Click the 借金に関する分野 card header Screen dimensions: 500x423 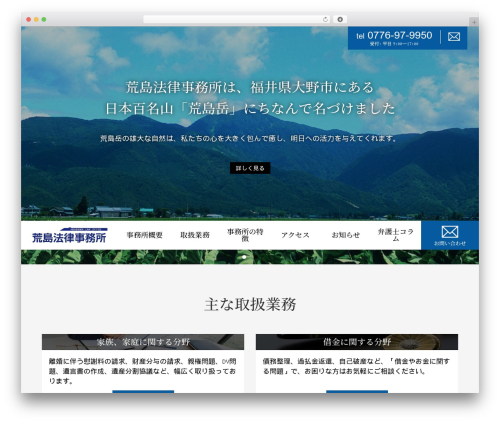(x=357, y=342)
